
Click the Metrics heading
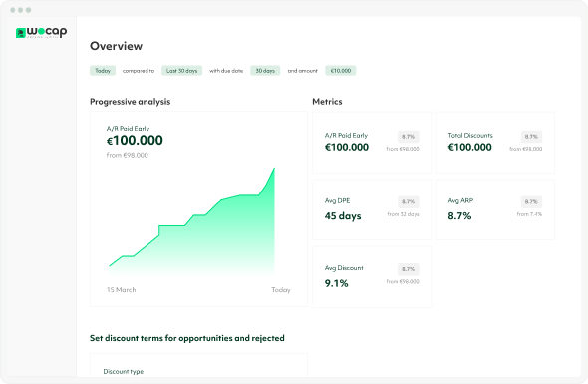pyautogui.click(x=327, y=102)
